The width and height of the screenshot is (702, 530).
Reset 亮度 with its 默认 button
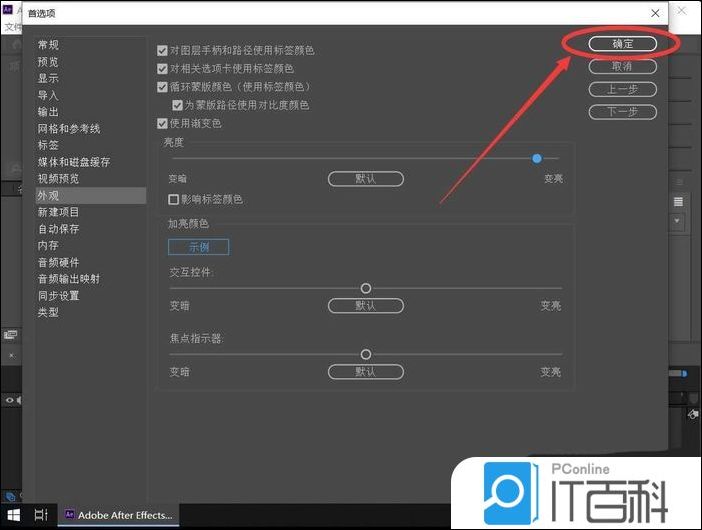tap(366, 179)
